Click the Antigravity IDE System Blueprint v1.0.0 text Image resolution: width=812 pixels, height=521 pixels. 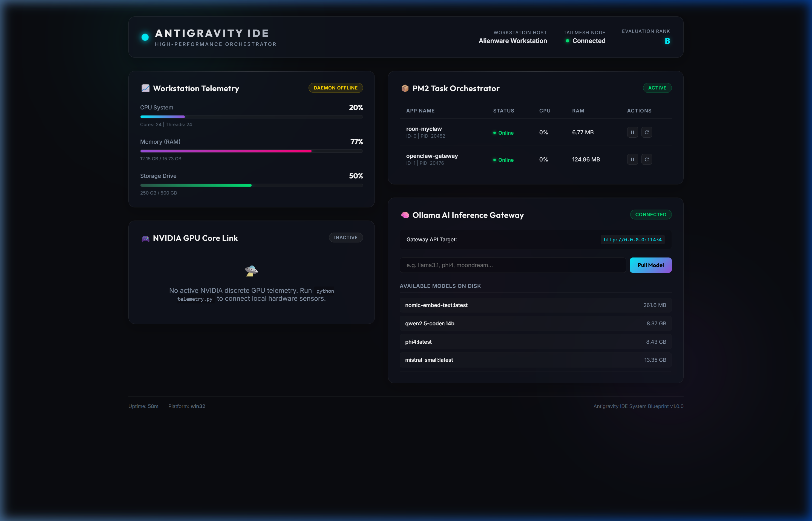pos(638,406)
